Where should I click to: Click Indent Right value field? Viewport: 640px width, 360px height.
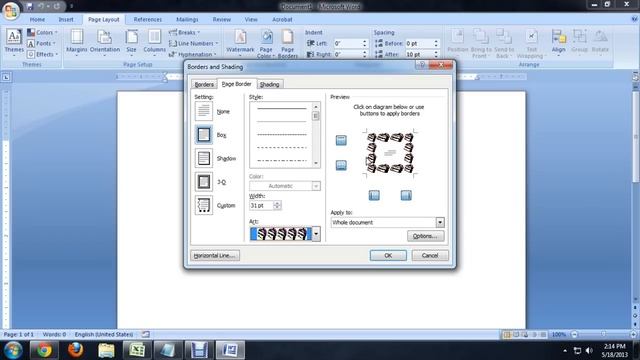pos(348,54)
